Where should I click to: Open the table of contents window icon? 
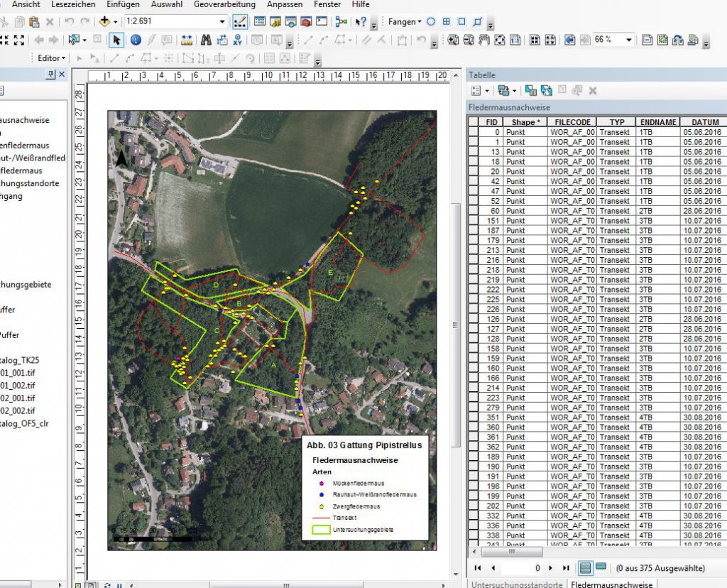coord(260,22)
